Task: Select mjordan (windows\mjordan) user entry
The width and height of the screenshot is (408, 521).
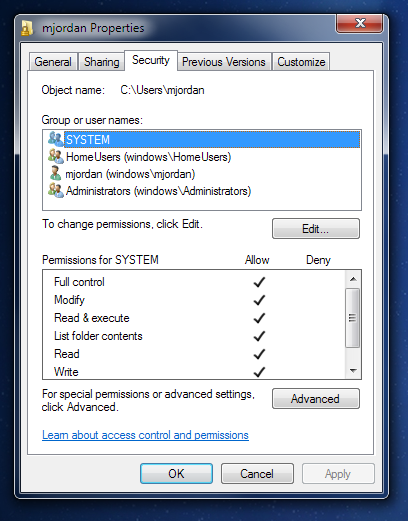Action: pyautogui.click(x=130, y=174)
